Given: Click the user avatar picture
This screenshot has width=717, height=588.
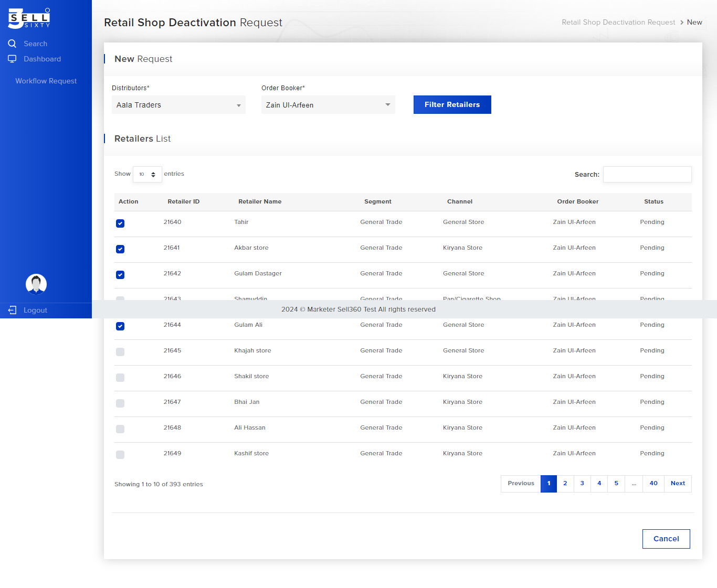Looking at the screenshot, I should [36, 284].
